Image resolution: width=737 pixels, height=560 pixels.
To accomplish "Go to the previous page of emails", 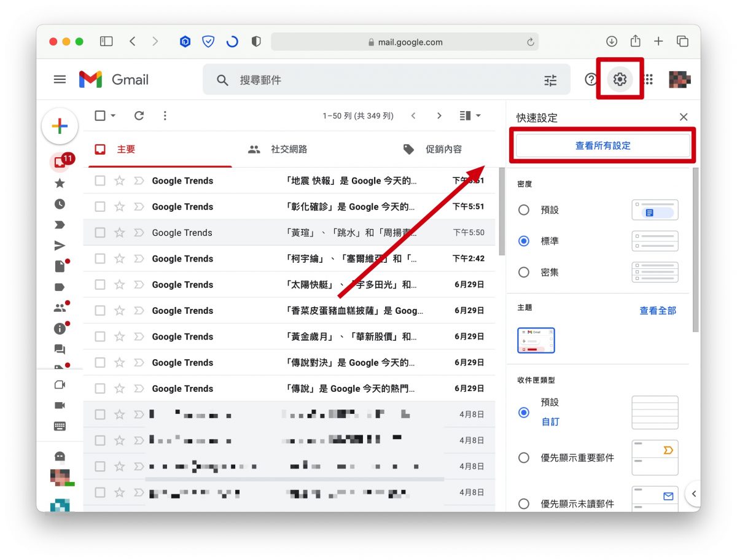I will pos(413,115).
